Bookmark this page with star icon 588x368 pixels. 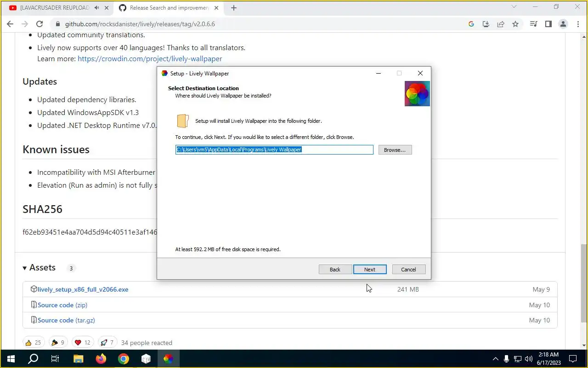[515, 24]
